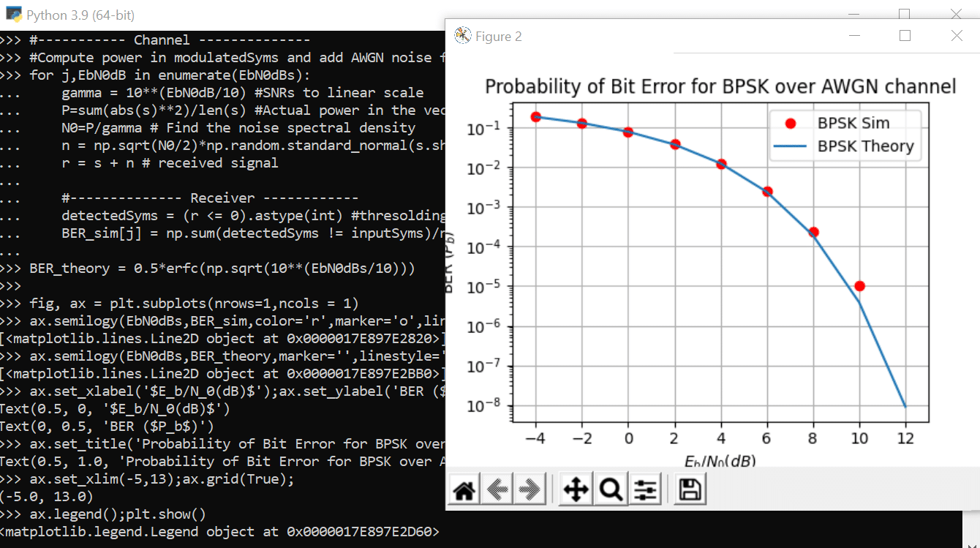The image size is (980, 548).
Task: Go back to the previous plot view
Action: tap(498, 488)
